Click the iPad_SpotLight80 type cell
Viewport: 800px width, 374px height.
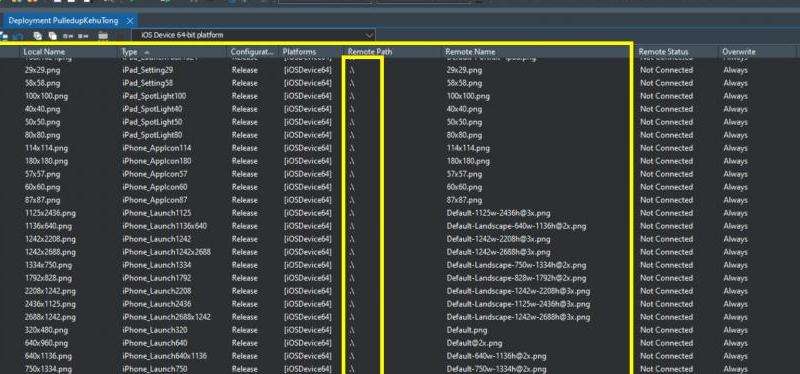(152, 135)
